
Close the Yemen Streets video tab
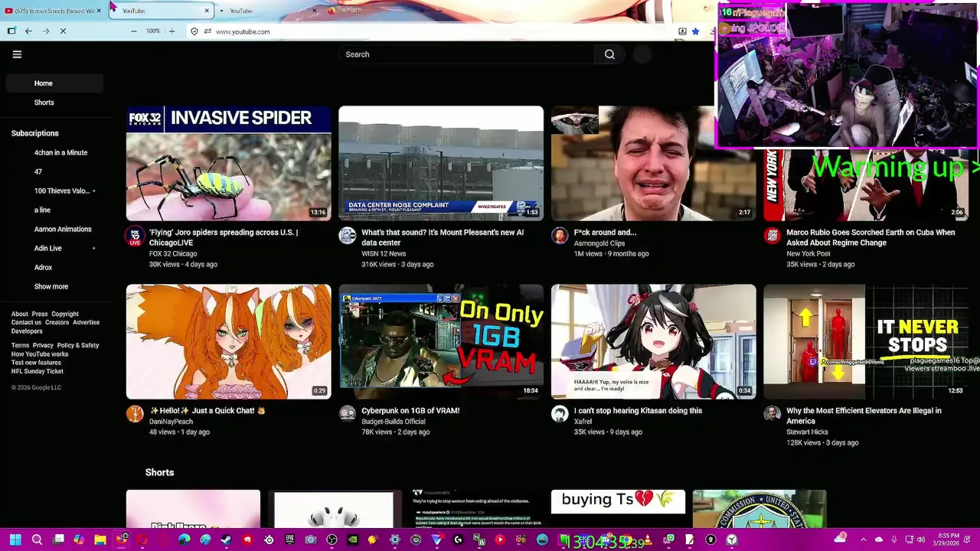click(x=99, y=11)
